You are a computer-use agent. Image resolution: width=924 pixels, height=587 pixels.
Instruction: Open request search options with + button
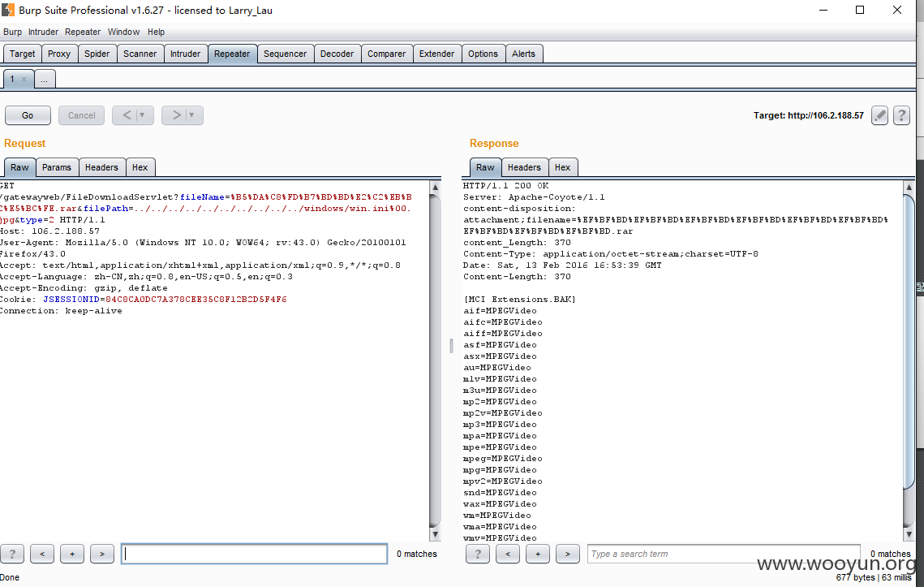click(x=72, y=554)
